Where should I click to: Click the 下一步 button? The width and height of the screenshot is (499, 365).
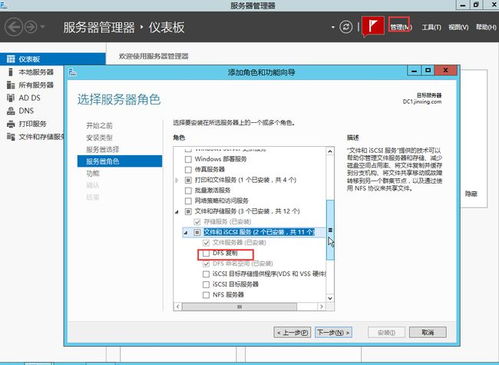point(333,332)
